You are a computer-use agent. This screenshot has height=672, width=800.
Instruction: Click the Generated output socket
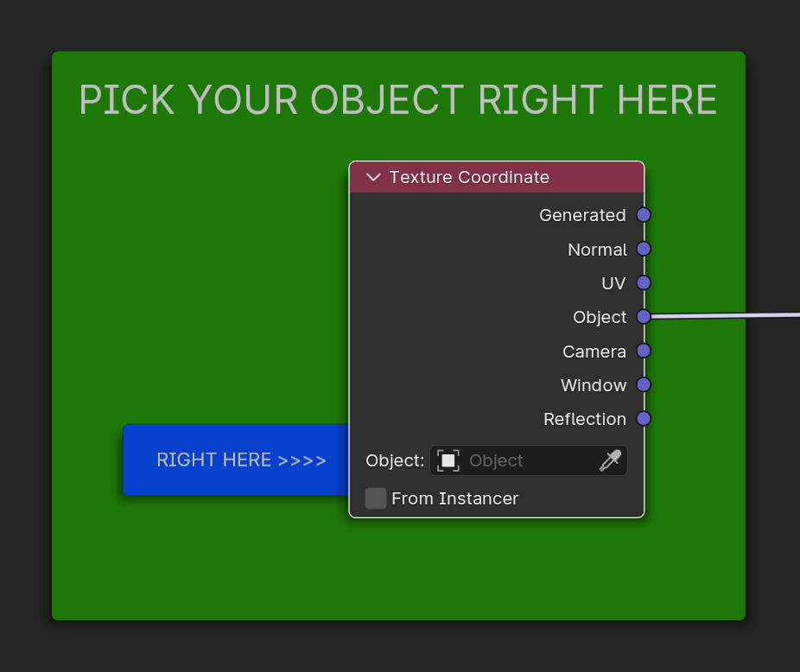(644, 215)
